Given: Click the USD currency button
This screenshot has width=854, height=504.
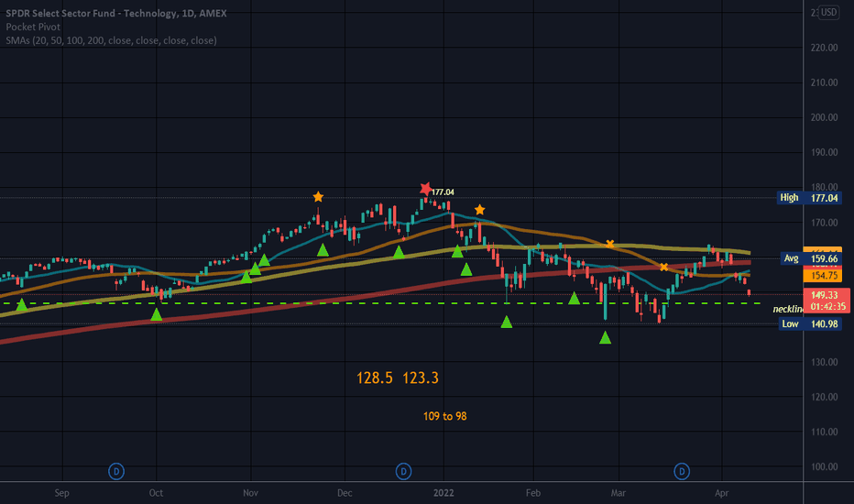Looking at the screenshot, I should point(829,12).
